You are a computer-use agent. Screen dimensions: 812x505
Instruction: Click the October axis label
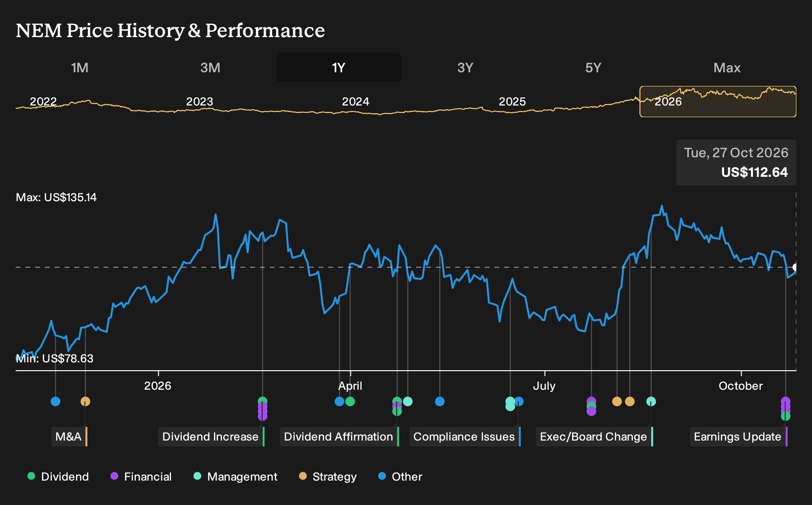pos(741,386)
